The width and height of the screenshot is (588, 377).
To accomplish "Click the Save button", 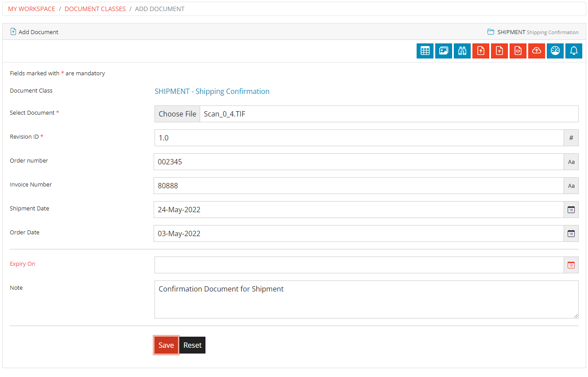I will pos(166,345).
